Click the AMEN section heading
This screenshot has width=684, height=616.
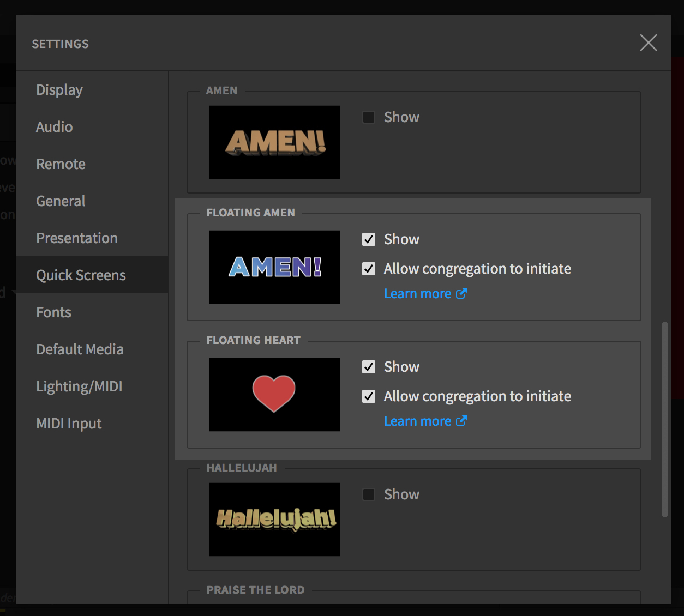click(222, 90)
